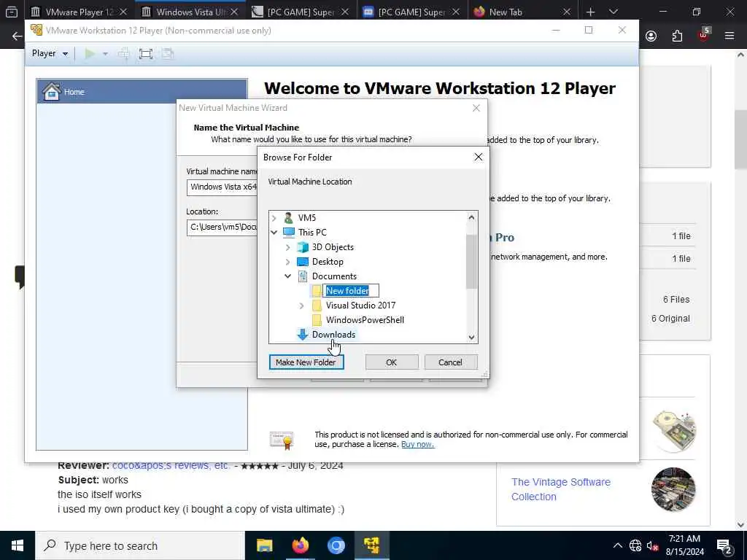
Task: Select Downloads in the folder tree
Action: [333, 335]
